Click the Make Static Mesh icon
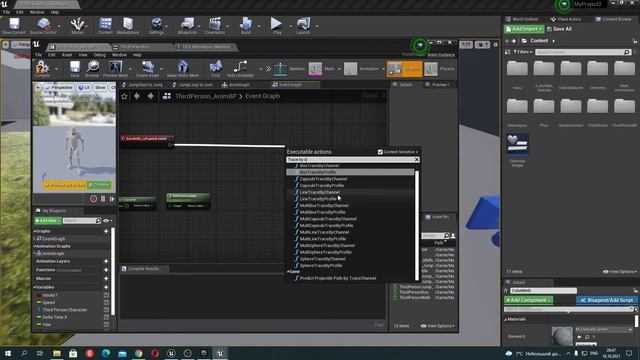 [182, 69]
